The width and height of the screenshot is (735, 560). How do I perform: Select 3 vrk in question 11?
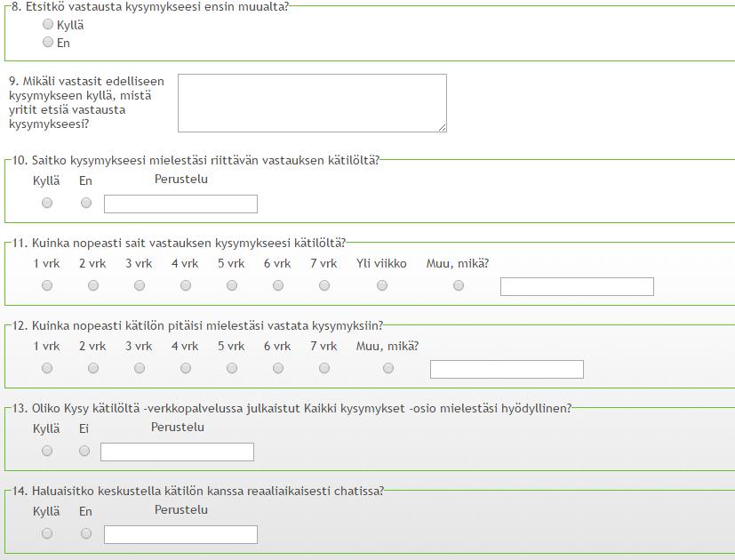pos(140,285)
